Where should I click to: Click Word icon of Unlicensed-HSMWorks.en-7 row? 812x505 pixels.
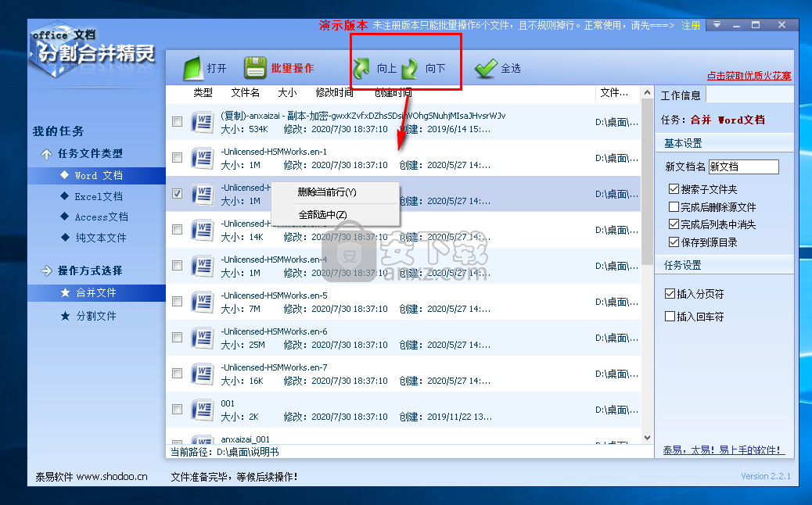point(203,374)
